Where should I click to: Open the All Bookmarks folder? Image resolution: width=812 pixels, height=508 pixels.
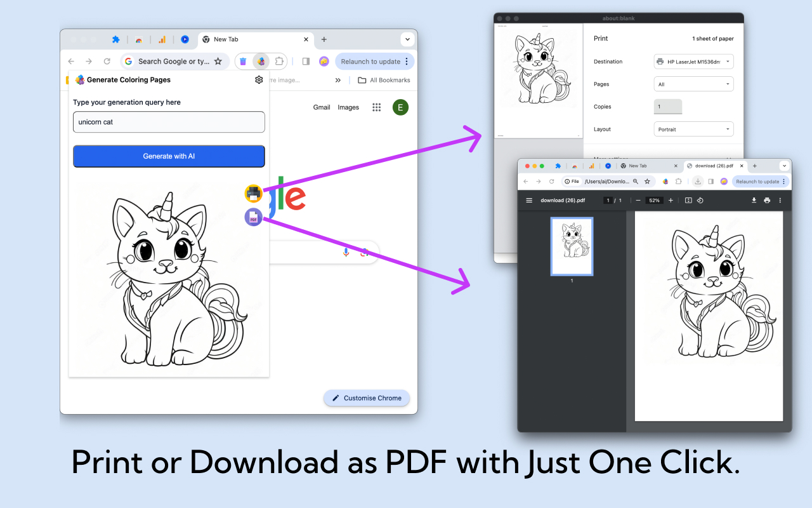tap(384, 80)
